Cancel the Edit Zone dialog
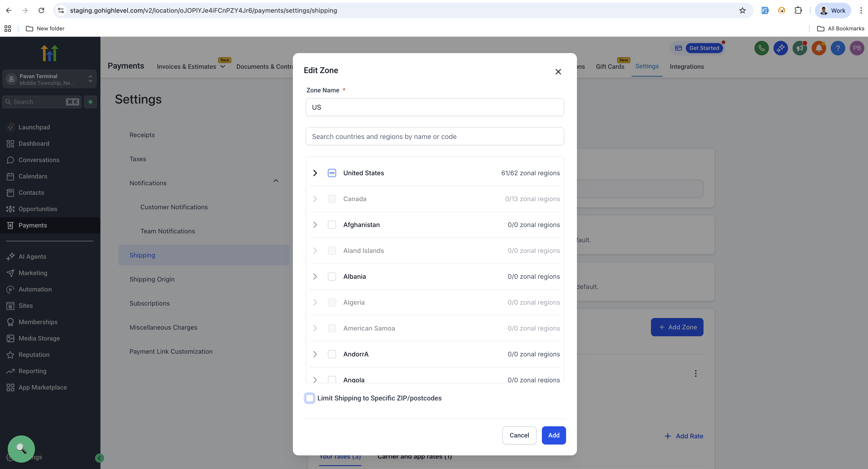 click(519, 435)
